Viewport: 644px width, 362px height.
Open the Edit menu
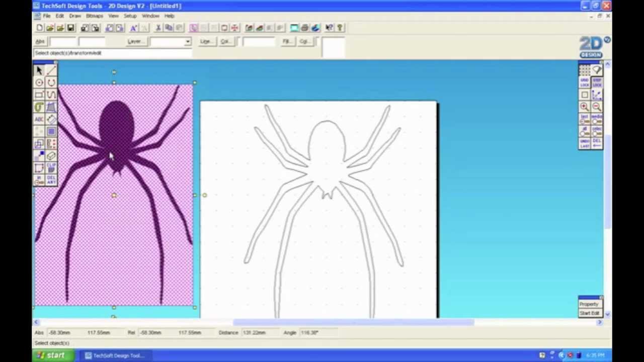[x=60, y=16]
